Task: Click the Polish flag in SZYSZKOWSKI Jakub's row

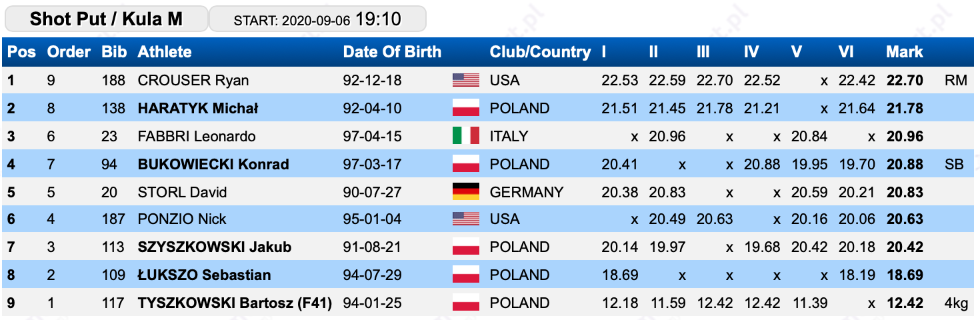Action: pyautogui.click(x=466, y=247)
